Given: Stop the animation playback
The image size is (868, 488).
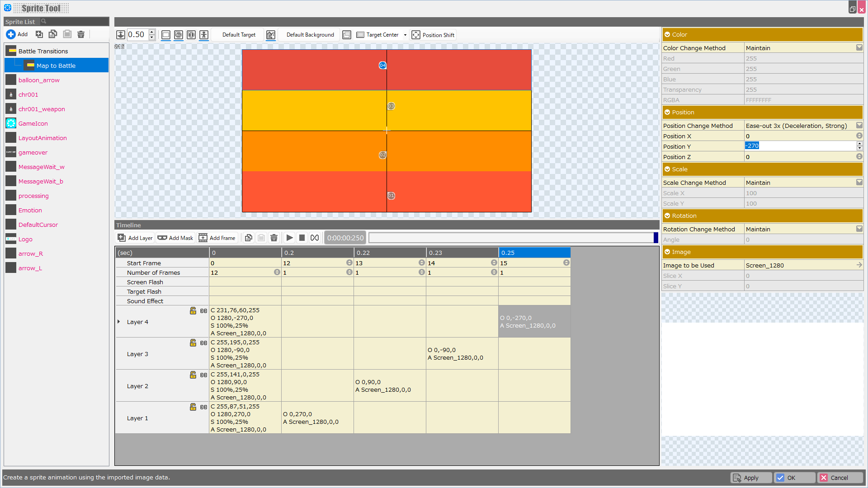Looking at the screenshot, I should pyautogui.click(x=302, y=238).
